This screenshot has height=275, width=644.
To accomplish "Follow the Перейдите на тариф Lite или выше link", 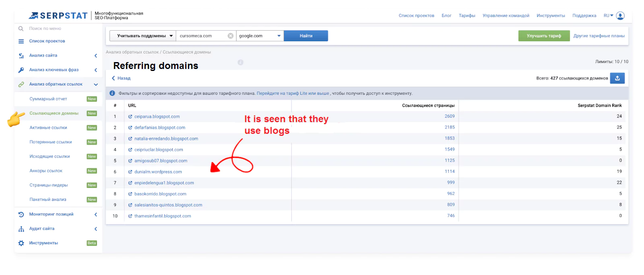I will click(293, 93).
